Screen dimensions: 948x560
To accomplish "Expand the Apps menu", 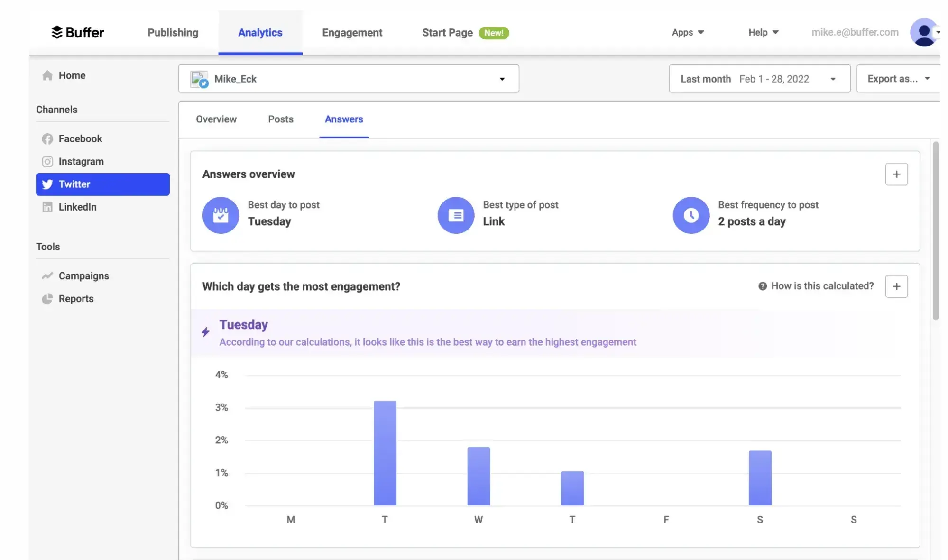I will (688, 32).
